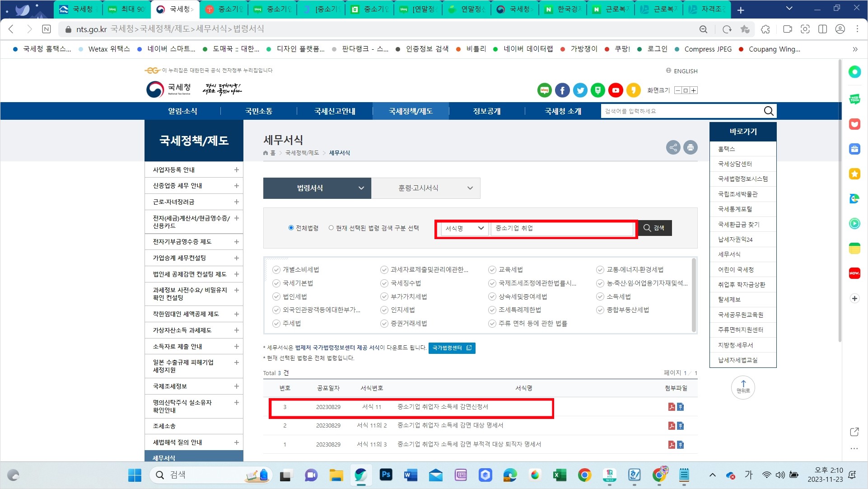Click the magnifier icon in the site search bar
The height and width of the screenshot is (489, 868).
coord(769,111)
